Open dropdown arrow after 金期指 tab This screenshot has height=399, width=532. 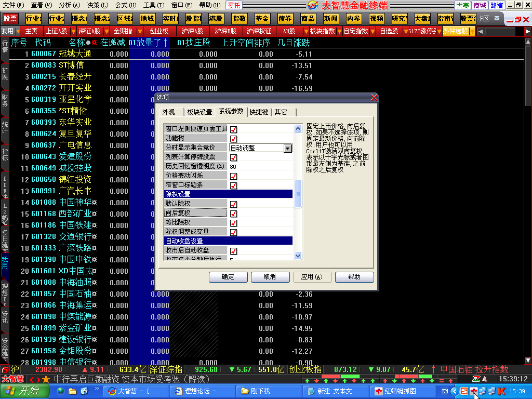pyautogui.click(x=140, y=31)
